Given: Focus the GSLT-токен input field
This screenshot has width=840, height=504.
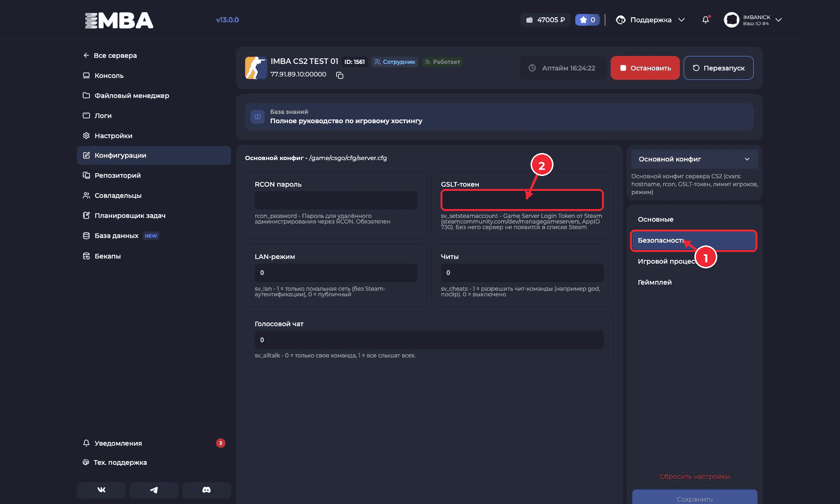Looking at the screenshot, I should click(522, 200).
